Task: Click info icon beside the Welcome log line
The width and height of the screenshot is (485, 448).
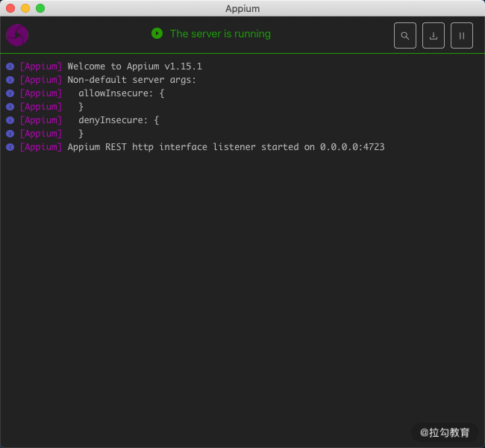Action: (10, 66)
